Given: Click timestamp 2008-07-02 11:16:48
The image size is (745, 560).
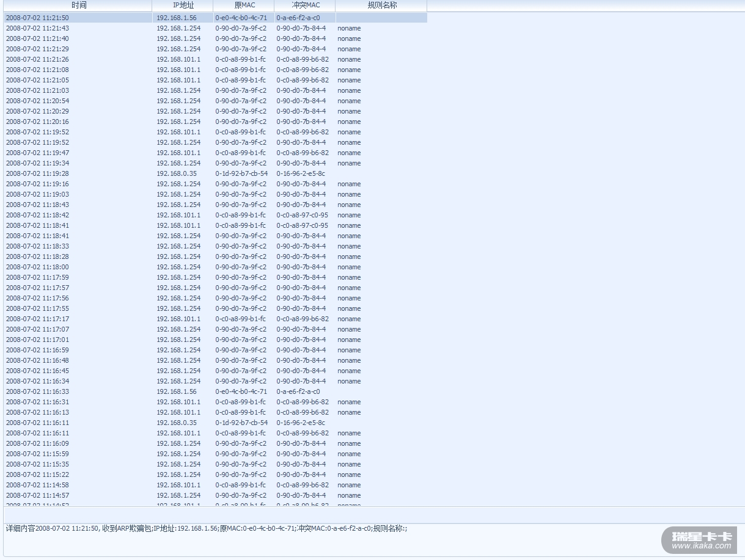Looking at the screenshot, I should pyautogui.click(x=37, y=360).
